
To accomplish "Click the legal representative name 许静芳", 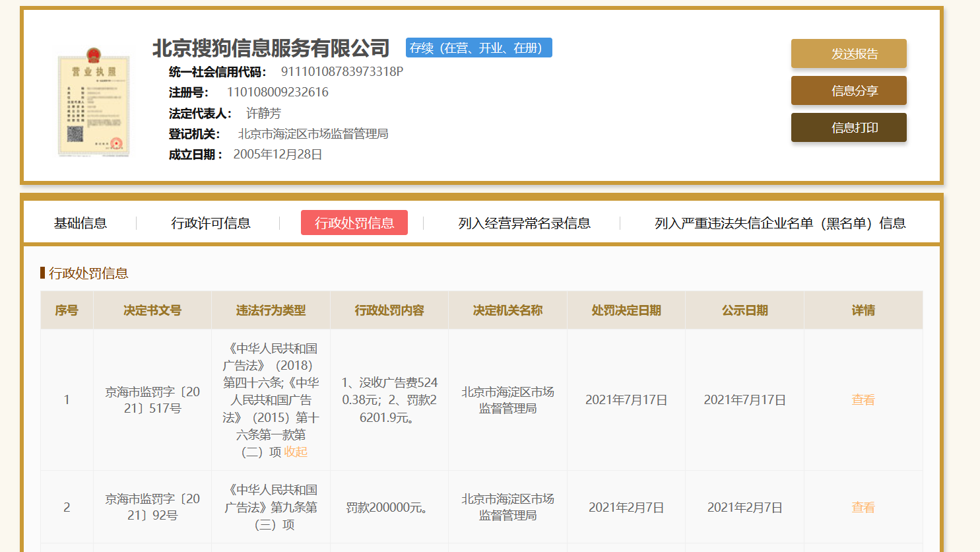I will tap(263, 113).
